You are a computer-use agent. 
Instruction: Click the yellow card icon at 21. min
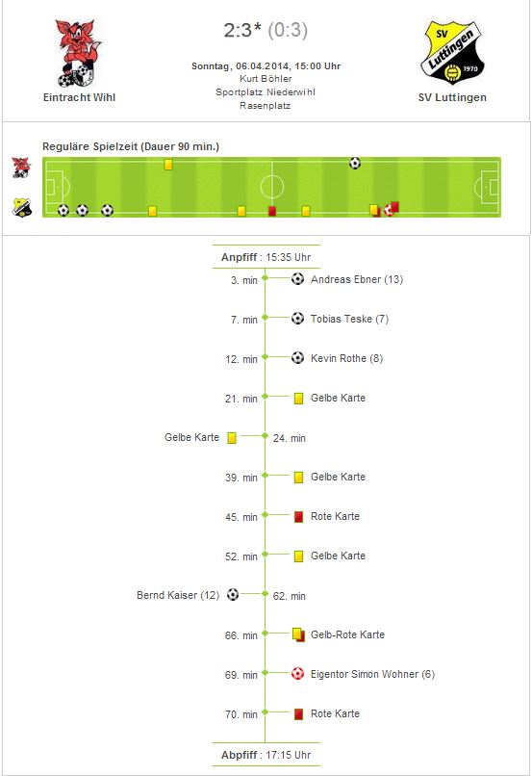[298, 399]
